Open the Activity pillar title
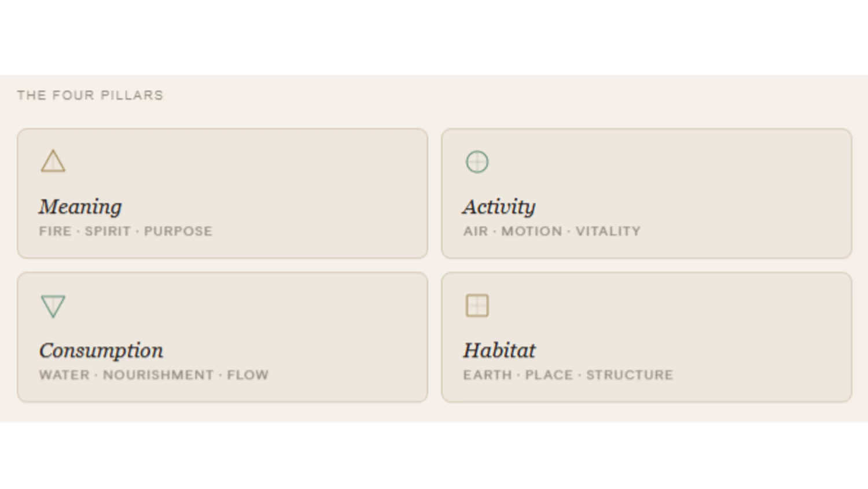This screenshot has height=489, width=868. [499, 207]
